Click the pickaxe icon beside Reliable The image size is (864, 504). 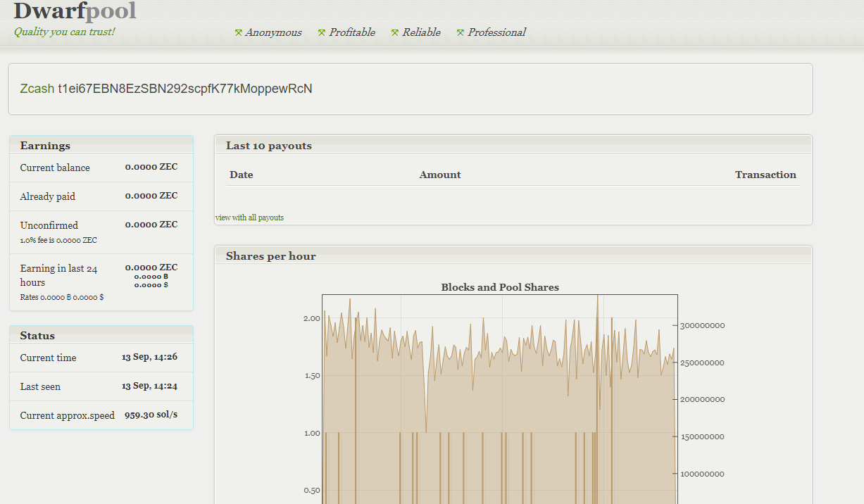pos(395,32)
